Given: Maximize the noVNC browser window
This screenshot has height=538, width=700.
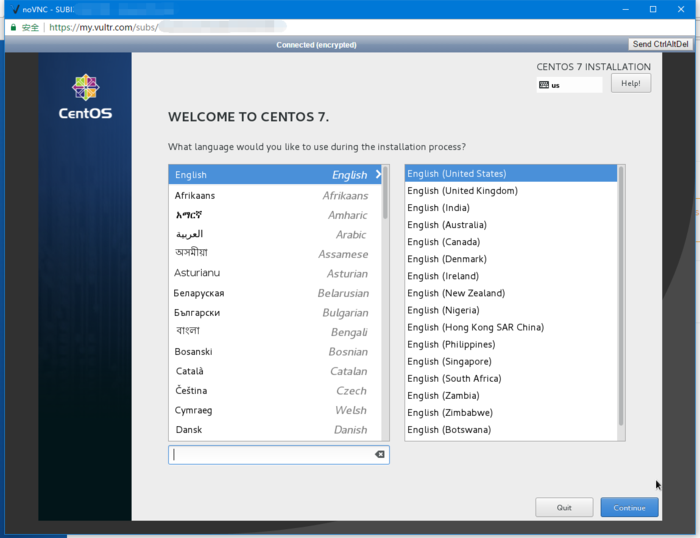Looking at the screenshot, I should click(653, 9).
